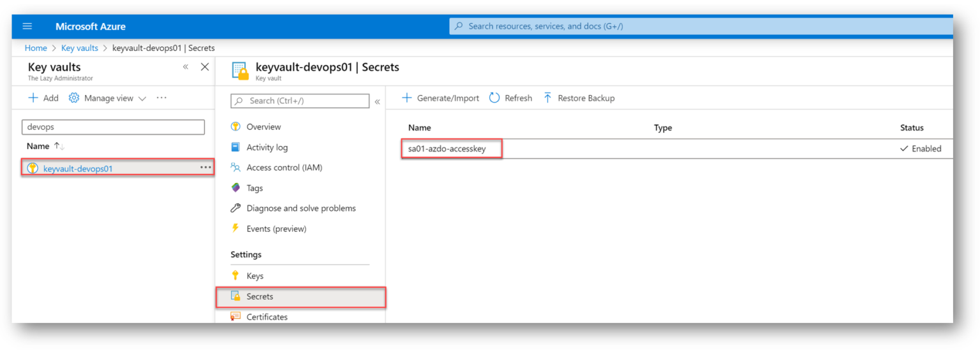
Task: Click Generate/Import button
Action: [x=440, y=98]
